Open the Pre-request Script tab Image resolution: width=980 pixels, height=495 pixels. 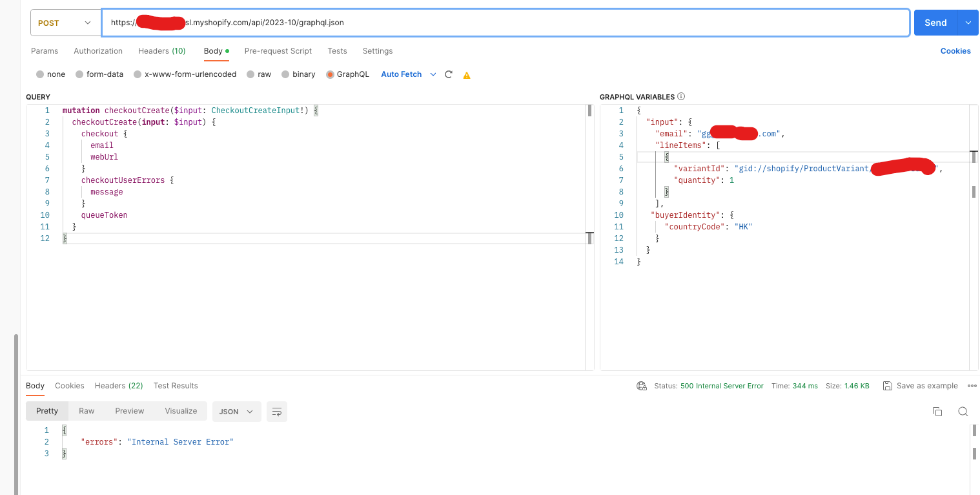[x=278, y=51]
